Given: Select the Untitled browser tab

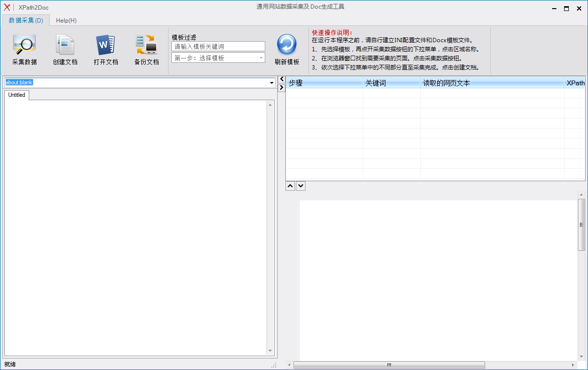Looking at the screenshot, I should click(16, 95).
